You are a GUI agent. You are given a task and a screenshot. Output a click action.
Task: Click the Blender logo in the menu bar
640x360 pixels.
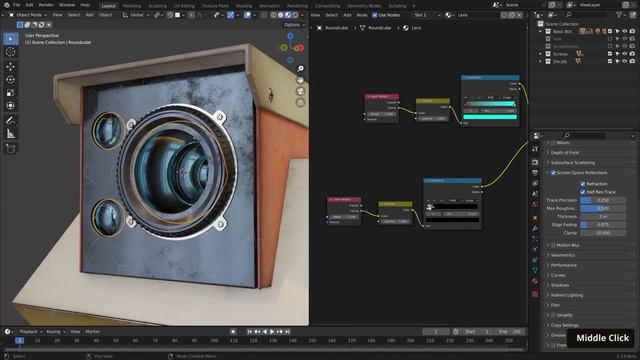click(x=6, y=5)
